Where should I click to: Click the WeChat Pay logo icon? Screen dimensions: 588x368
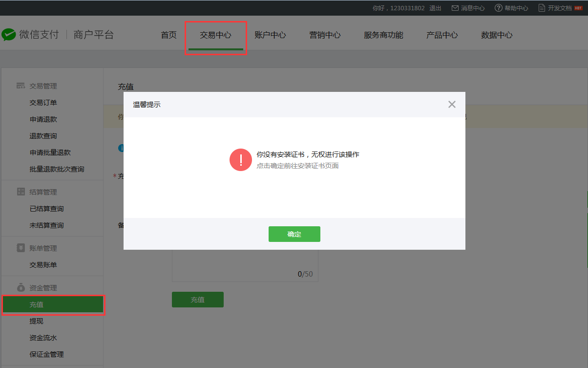pyautogui.click(x=9, y=35)
